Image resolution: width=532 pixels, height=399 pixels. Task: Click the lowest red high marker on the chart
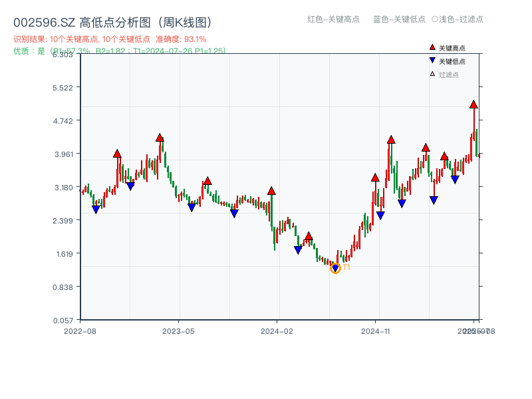click(309, 236)
